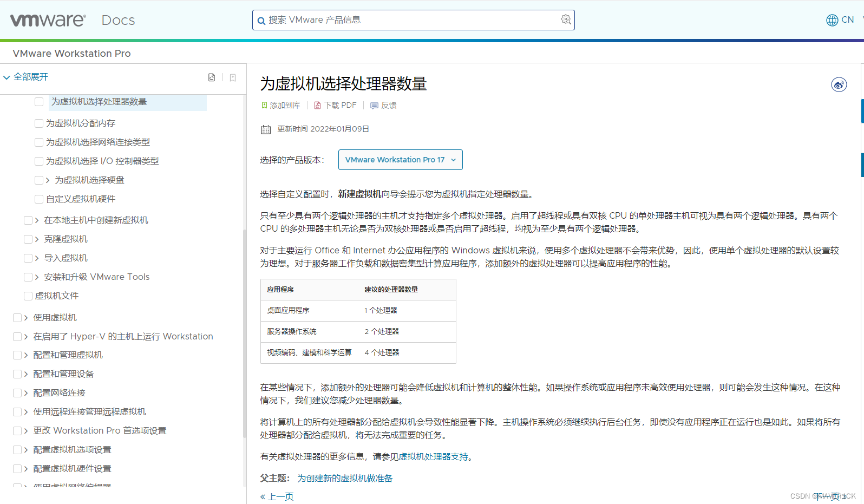Click into the VMware product search field

(x=411, y=20)
